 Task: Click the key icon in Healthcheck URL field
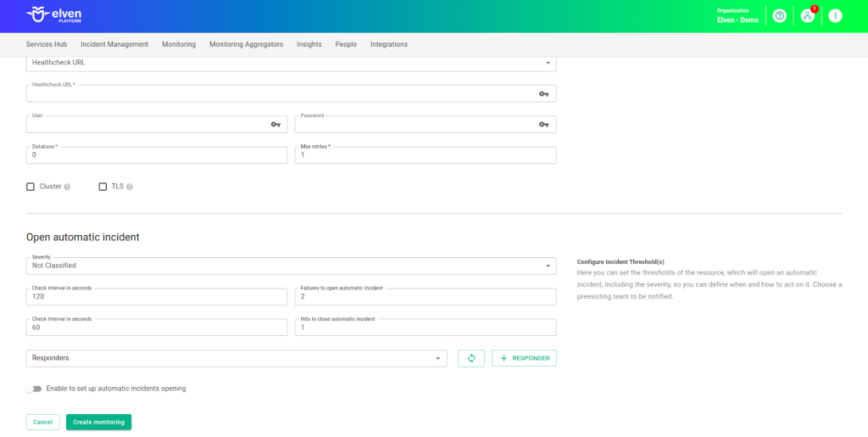[x=543, y=93]
